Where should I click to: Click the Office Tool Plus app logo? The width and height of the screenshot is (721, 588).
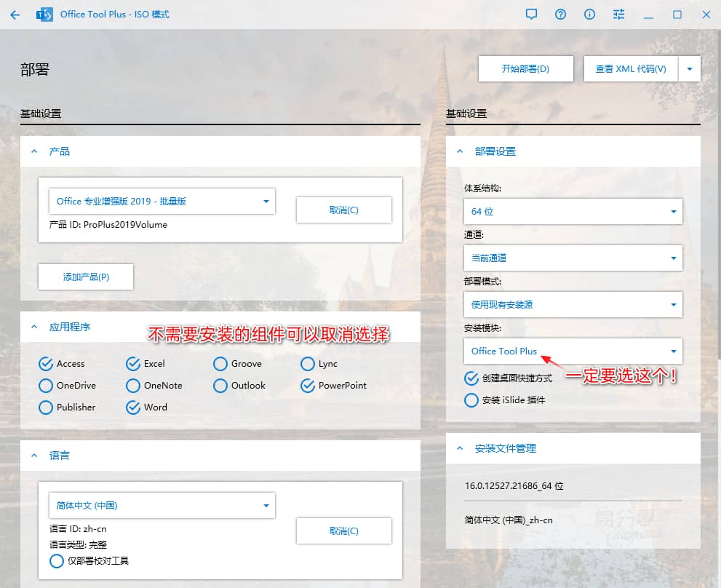point(44,15)
